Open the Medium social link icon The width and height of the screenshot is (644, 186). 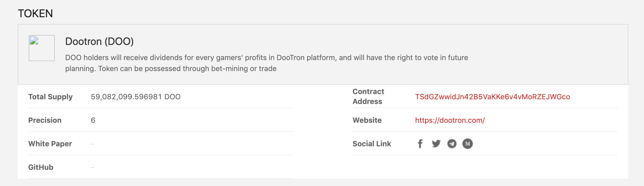tap(468, 144)
